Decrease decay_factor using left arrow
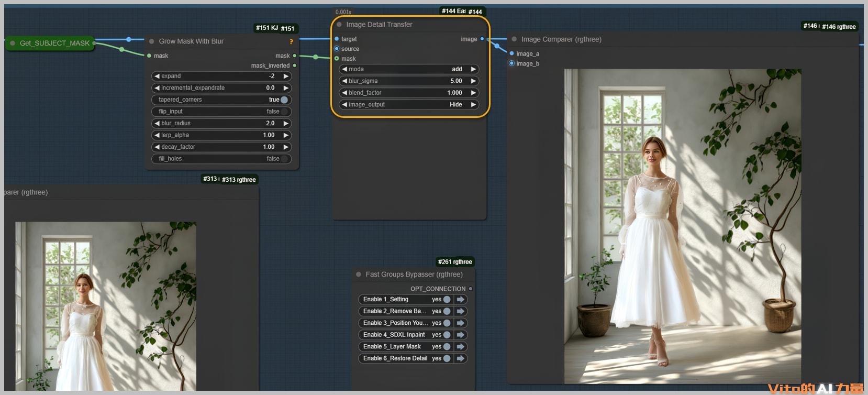868x395 pixels. [x=157, y=147]
